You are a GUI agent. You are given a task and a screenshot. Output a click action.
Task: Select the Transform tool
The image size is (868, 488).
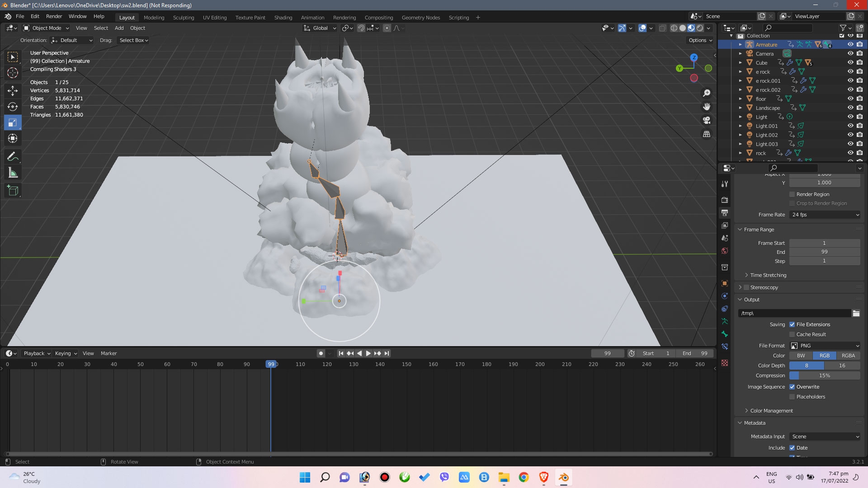13,138
